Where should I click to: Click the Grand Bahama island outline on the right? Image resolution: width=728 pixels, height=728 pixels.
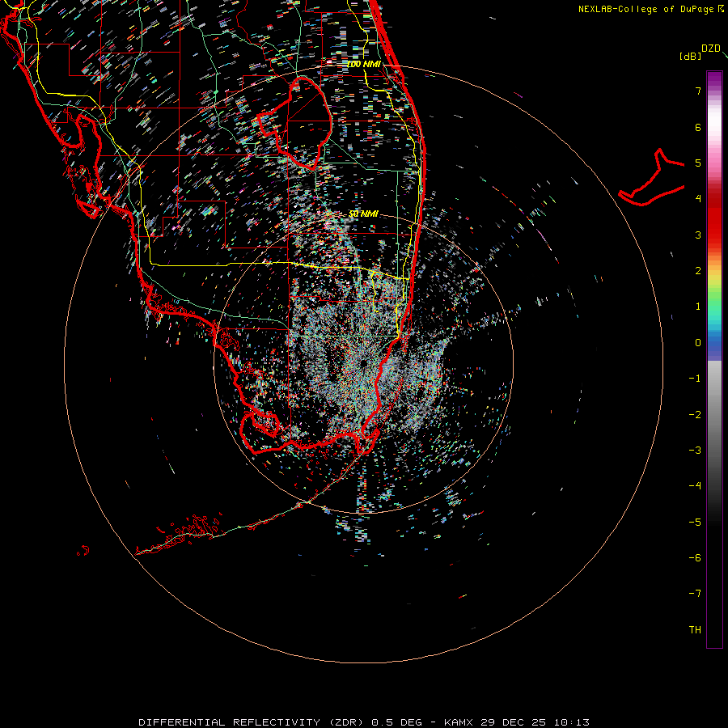point(651,179)
